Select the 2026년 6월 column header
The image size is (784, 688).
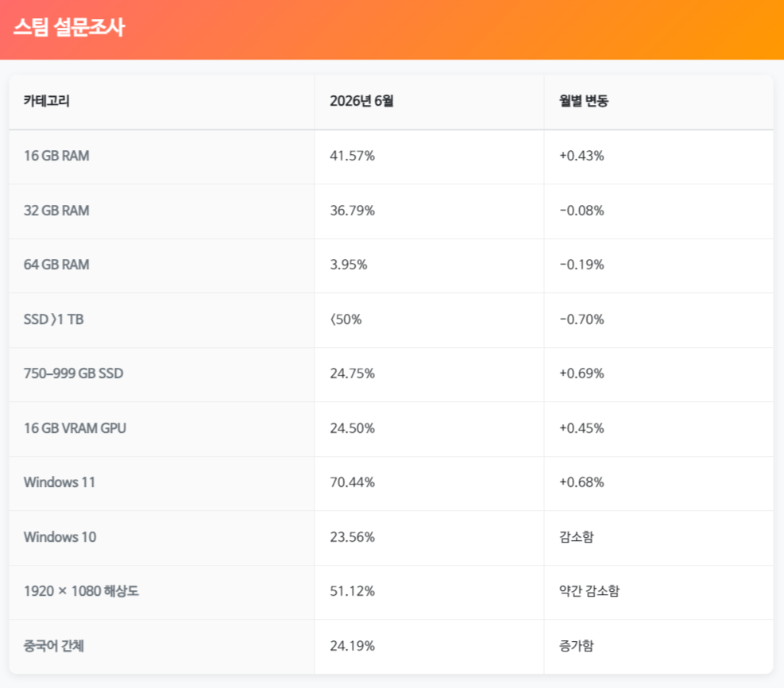pyautogui.click(x=361, y=101)
